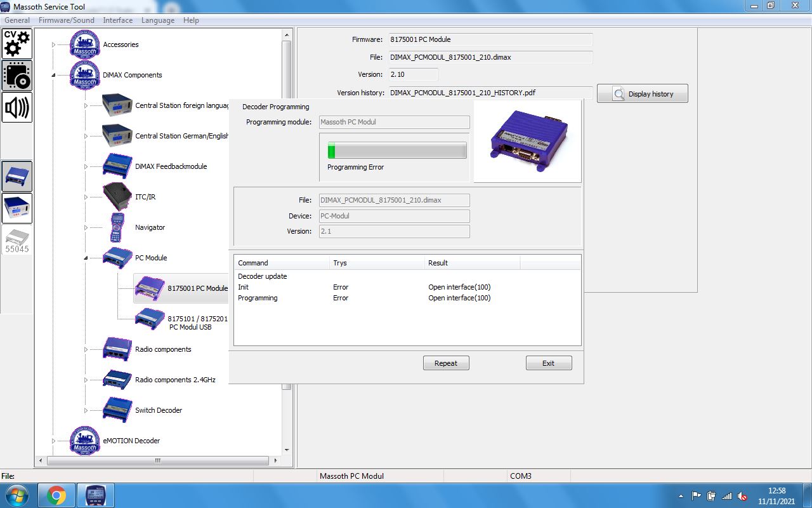This screenshot has height=508, width=812.
Task: Click the Programming module field
Action: (395, 122)
